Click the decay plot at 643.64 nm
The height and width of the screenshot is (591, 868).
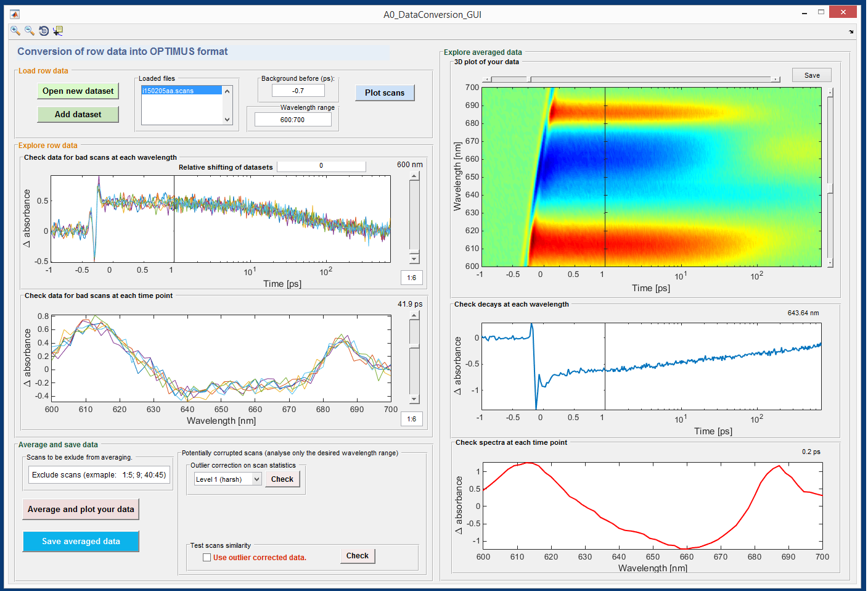pyautogui.click(x=652, y=366)
